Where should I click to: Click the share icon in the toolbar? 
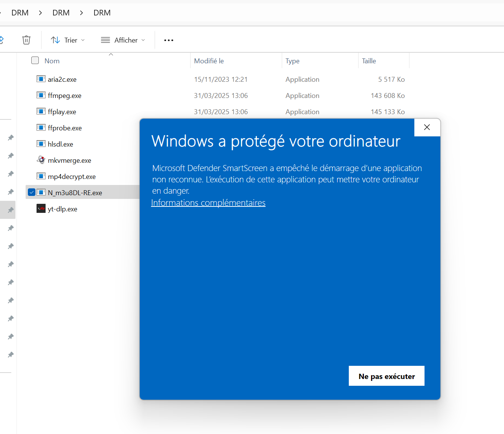(x=1, y=40)
